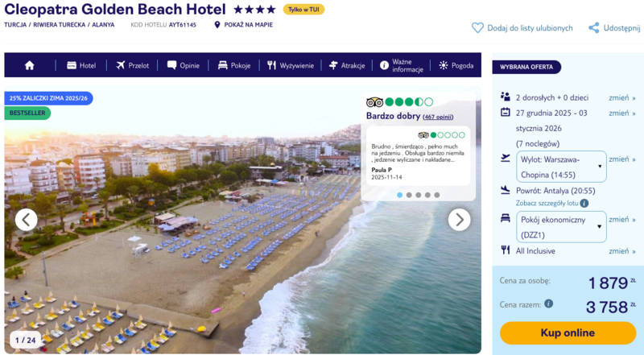Open the 467 opinii reviews link
This screenshot has width=644, height=355.
click(440, 117)
